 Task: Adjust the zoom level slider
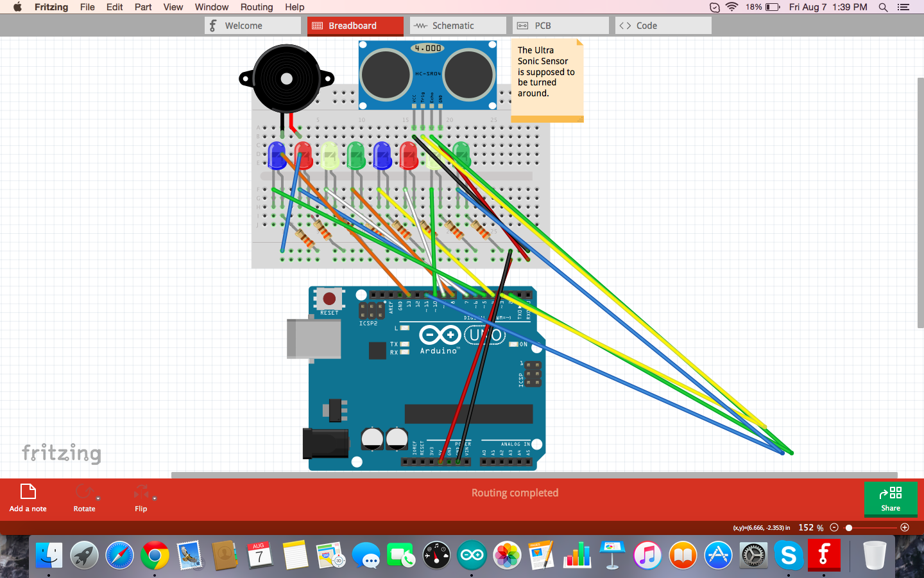(x=848, y=528)
